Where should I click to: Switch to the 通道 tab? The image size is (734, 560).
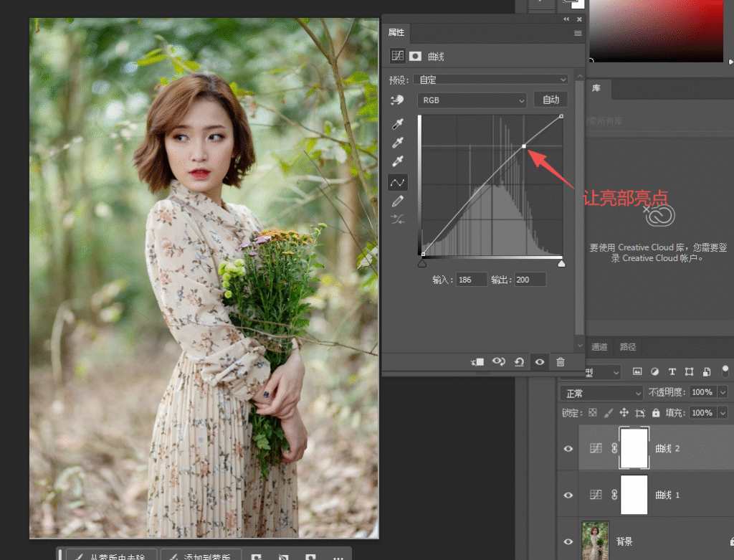[599, 347]
